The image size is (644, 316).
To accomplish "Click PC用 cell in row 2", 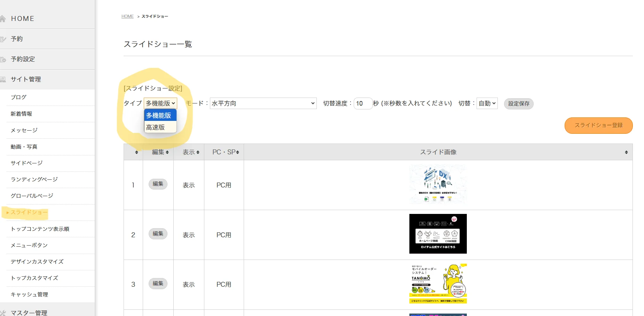I will coord(224,235).
